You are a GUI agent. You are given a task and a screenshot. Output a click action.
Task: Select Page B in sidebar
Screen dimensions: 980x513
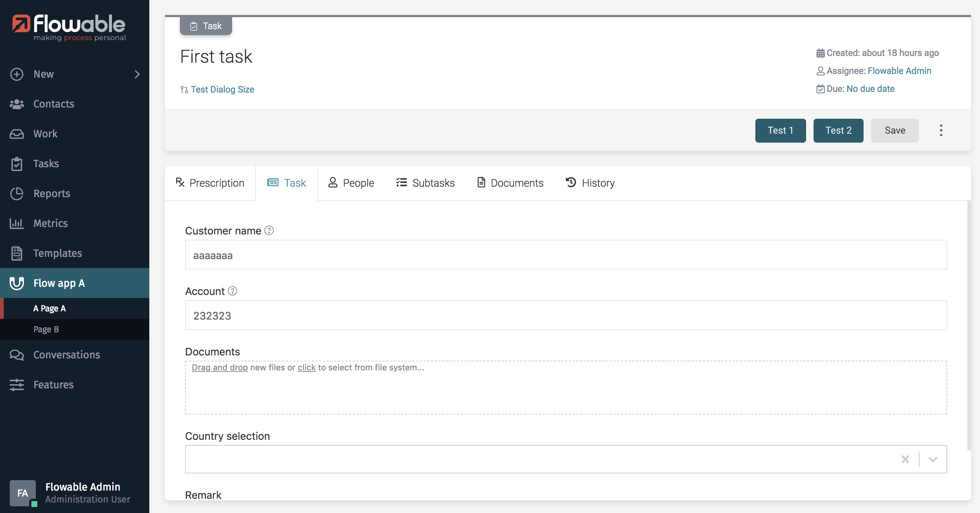46,329
